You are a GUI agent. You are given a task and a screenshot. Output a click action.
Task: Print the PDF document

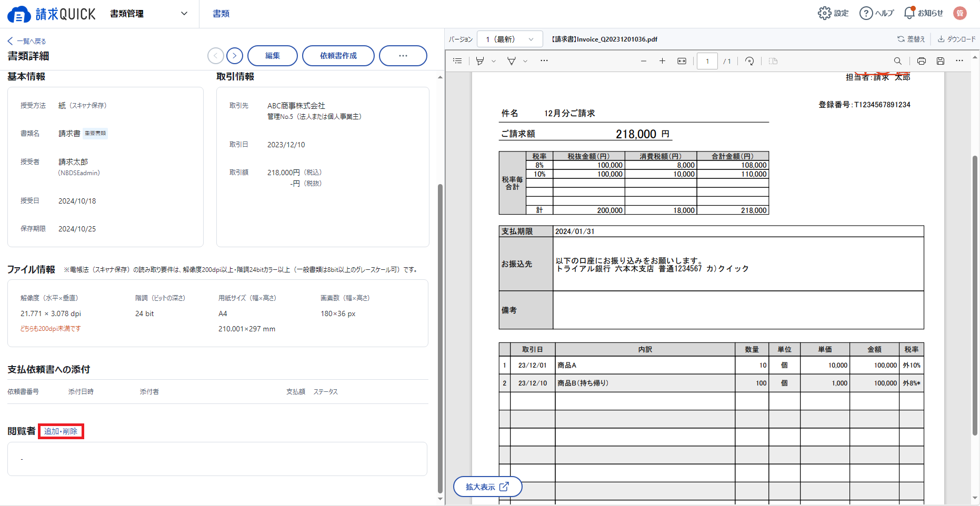point(921,61)
